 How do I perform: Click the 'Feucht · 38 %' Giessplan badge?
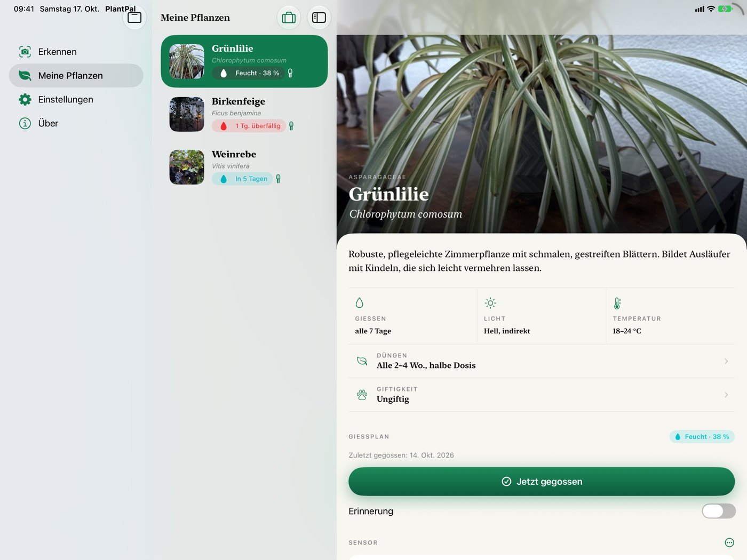(x=702, y=437)
